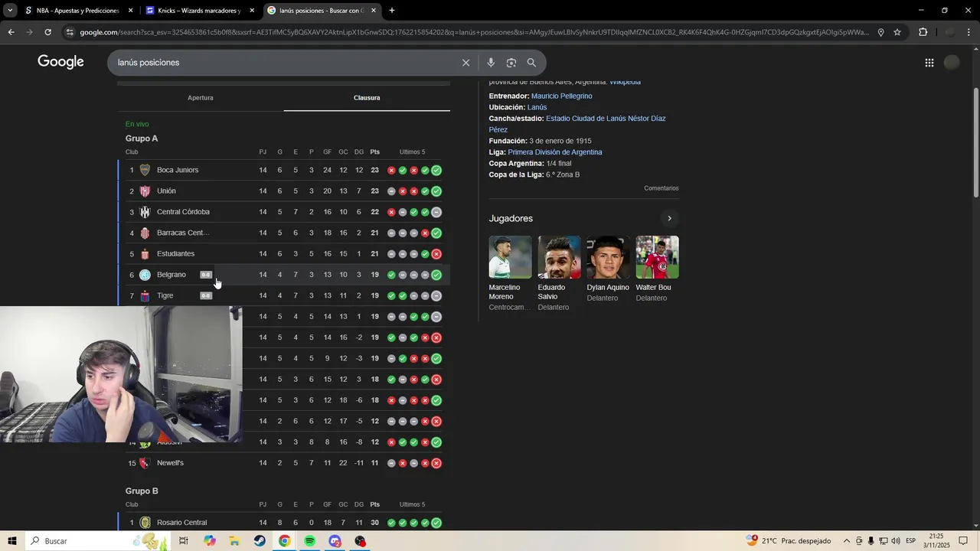980x551 pixels.
Task: Open File Explorer from taskbar
Action: tap(234, 541)
